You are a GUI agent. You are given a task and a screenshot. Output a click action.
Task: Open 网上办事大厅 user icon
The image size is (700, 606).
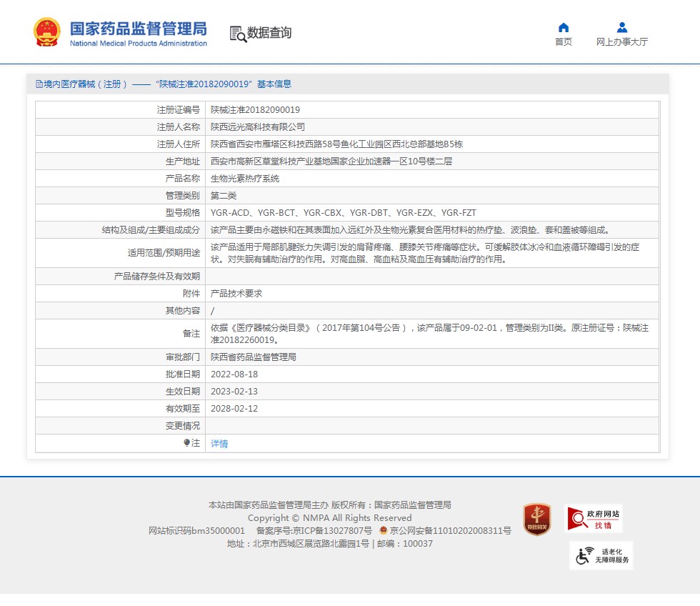coord(622,28)
